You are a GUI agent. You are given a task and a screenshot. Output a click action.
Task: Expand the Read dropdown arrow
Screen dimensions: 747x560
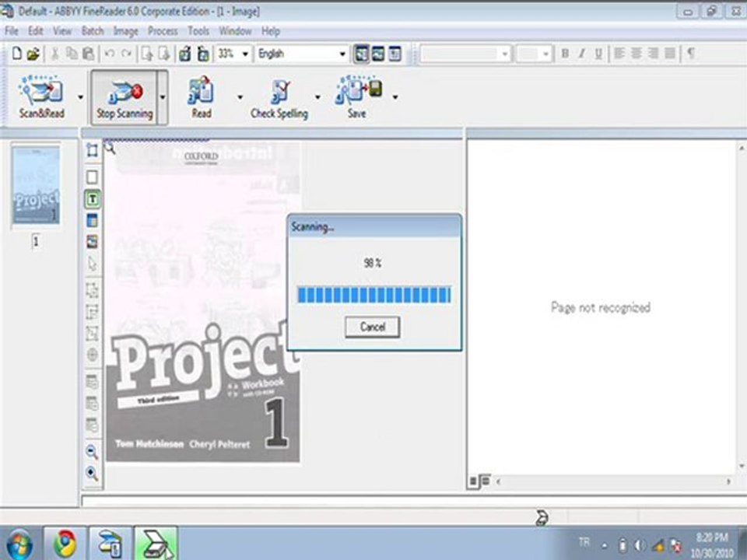tap(240, 97)
